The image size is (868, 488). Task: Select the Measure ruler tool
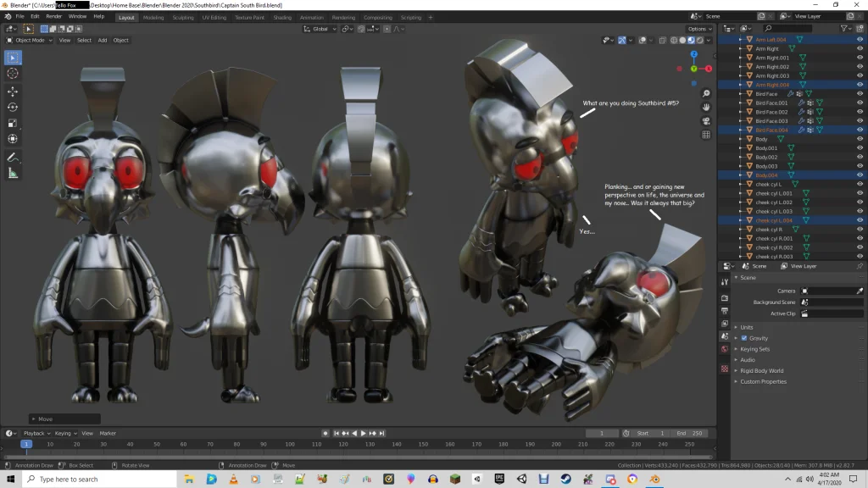point(13,174)
